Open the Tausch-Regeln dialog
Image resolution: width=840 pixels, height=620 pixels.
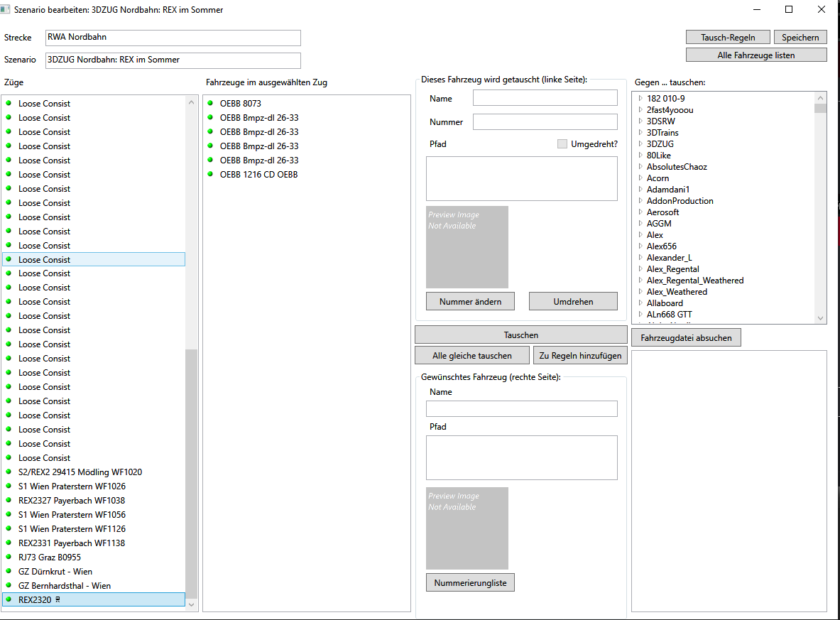pos(728,38)
